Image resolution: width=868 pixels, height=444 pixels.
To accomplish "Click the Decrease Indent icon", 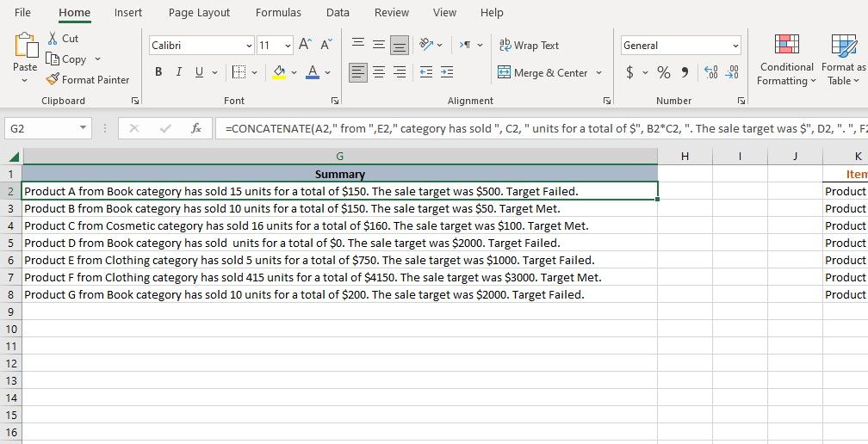I will point(425,72).
